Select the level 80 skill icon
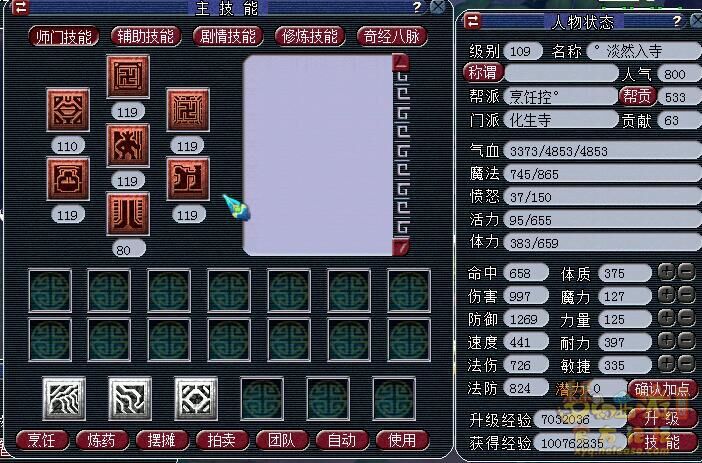 coord(128,214)
